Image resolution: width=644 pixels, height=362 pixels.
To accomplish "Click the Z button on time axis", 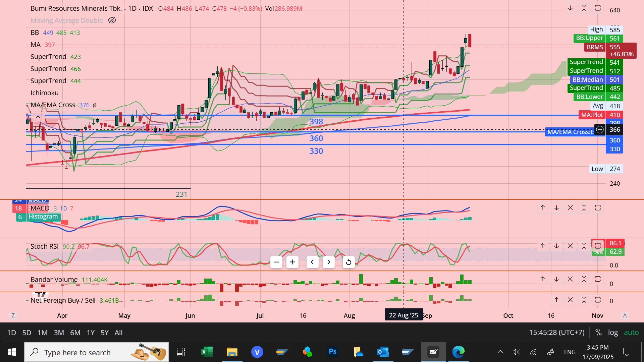I will click(13, 315).
